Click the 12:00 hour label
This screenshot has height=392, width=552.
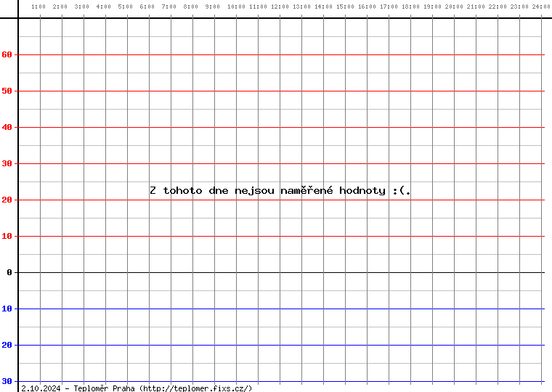pos(280,7)
